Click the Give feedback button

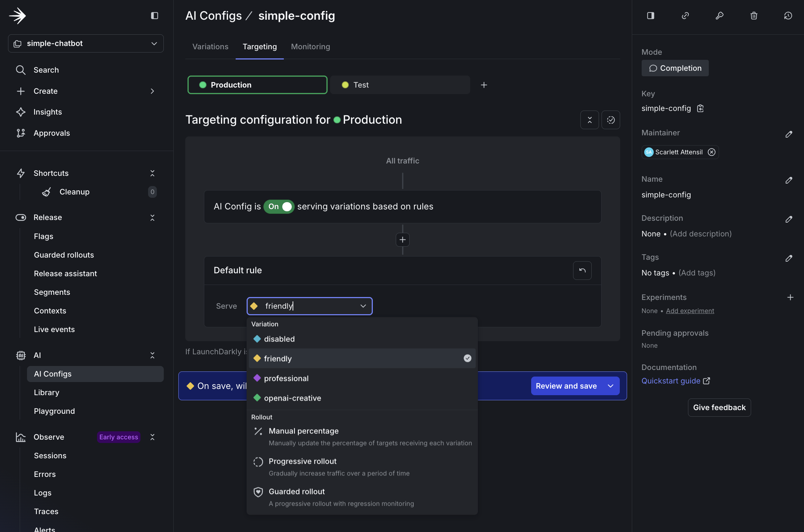click(x=719, y=407)
